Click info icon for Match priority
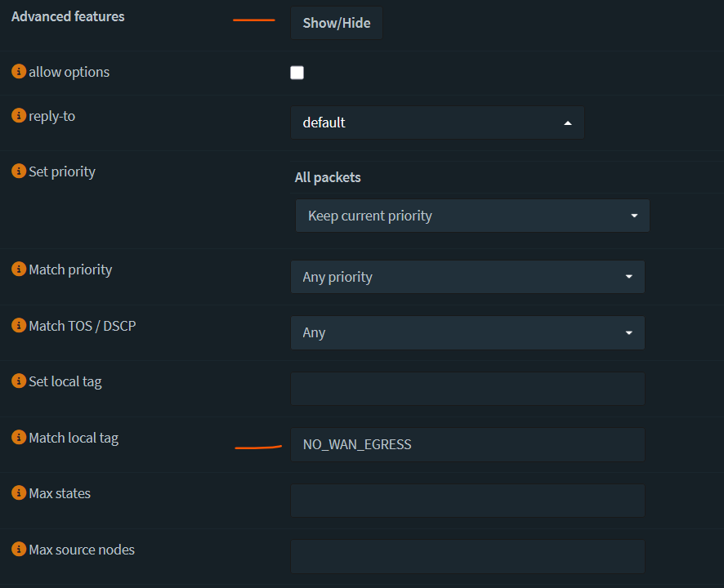 19,269
